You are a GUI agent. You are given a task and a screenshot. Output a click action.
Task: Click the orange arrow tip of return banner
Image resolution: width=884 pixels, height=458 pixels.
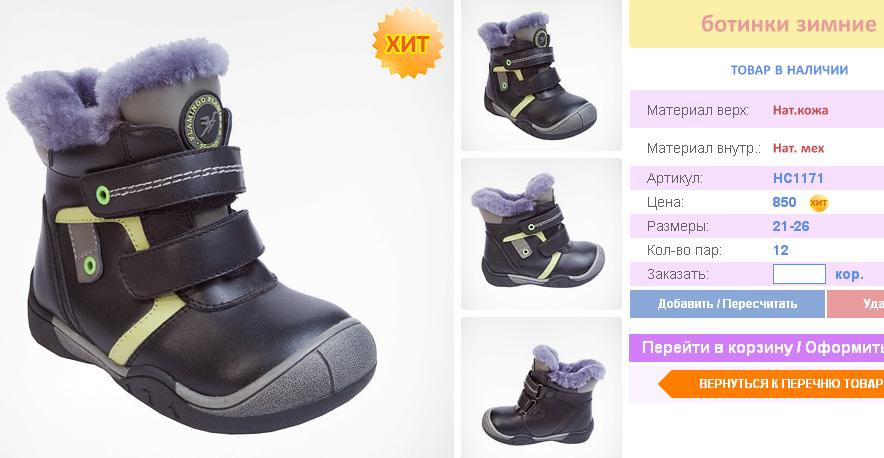coord(668,384)
